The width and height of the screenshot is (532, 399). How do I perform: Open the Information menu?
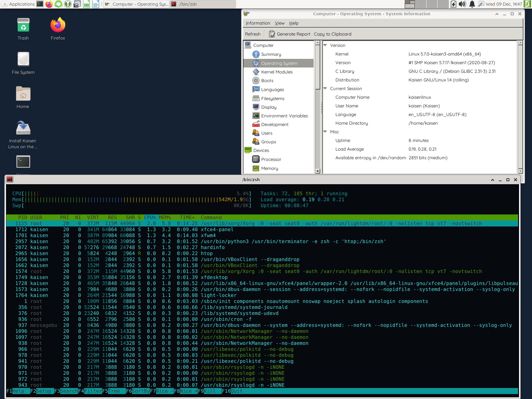click(258, 23)
